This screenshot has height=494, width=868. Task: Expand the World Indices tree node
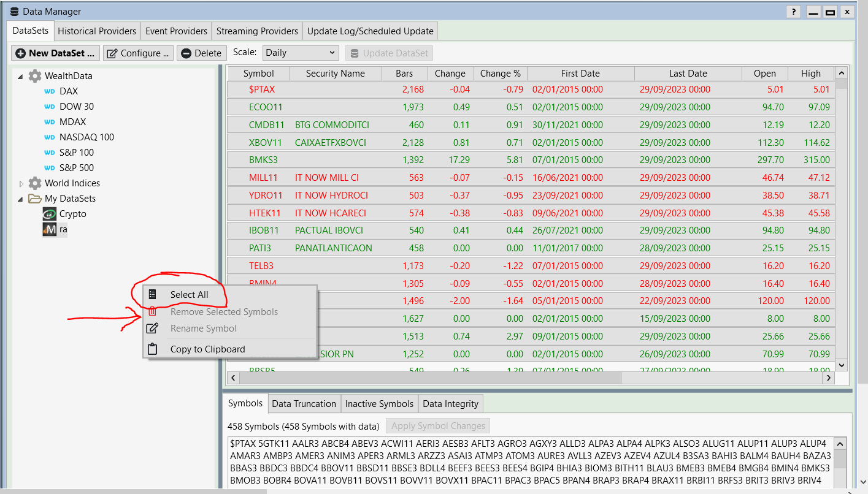point(21,183)
